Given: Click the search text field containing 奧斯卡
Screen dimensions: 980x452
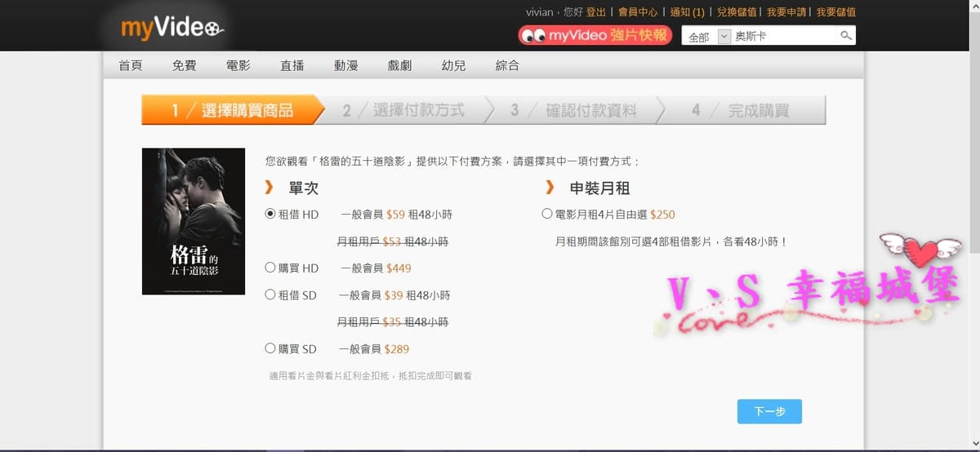Looking at the screenshot, I should tap(784, 37).
